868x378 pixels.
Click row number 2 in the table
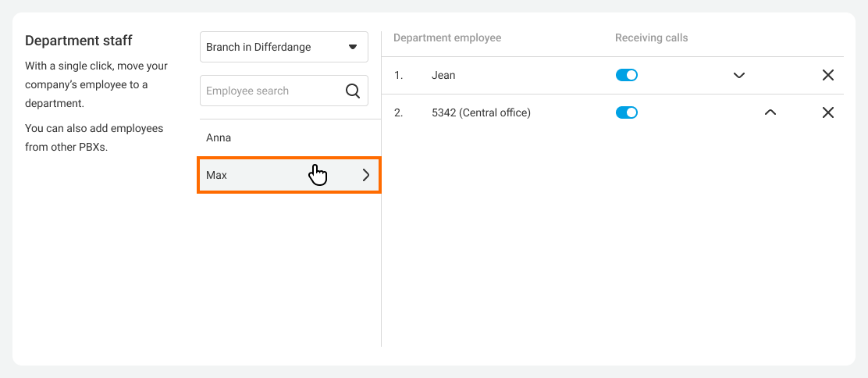click(x=398, y=112)
